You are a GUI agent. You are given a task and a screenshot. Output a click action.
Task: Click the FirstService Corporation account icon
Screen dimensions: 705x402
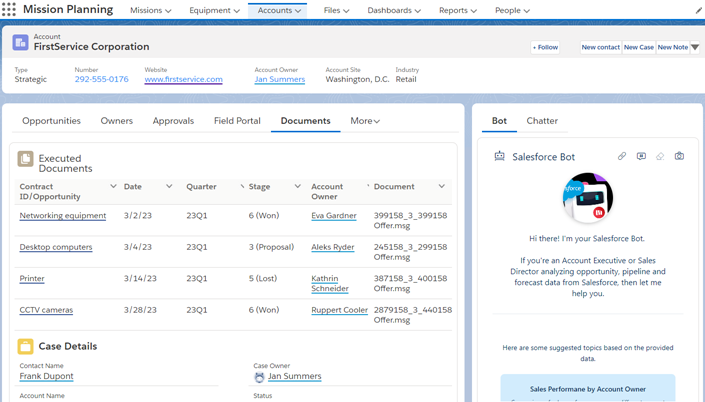20,43
